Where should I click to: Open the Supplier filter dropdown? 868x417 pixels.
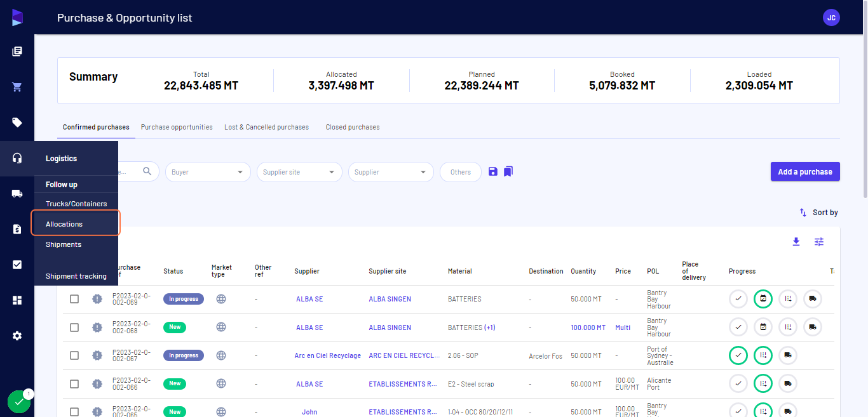click(391, 172)
